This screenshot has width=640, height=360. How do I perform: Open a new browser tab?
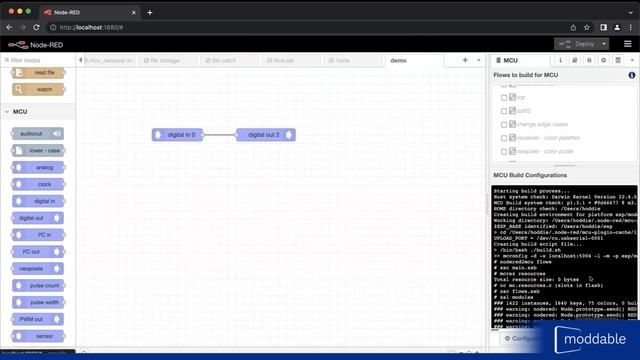pyautogui.click(x=150, y=12)
